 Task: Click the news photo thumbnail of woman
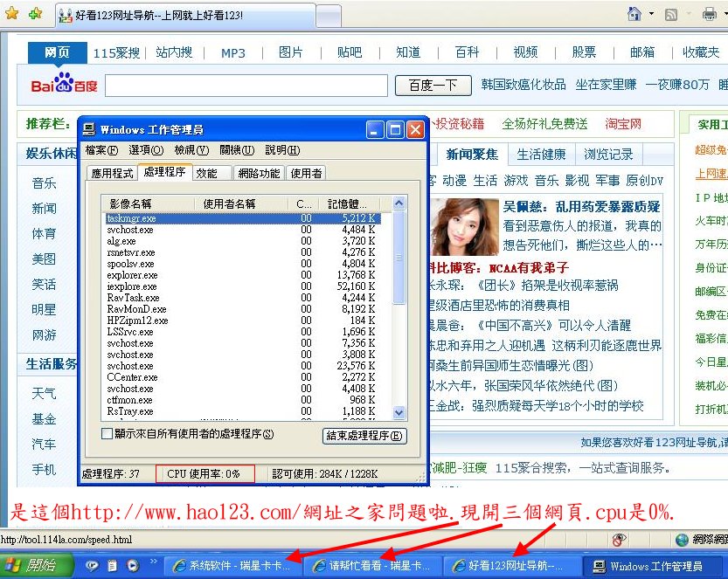click(464, 227)
